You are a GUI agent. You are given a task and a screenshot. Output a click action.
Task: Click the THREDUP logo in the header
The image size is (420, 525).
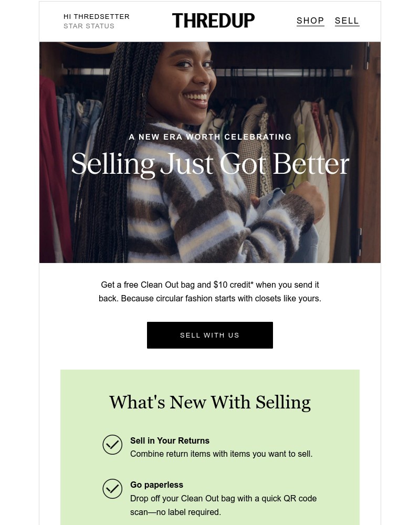pos(213,20)
